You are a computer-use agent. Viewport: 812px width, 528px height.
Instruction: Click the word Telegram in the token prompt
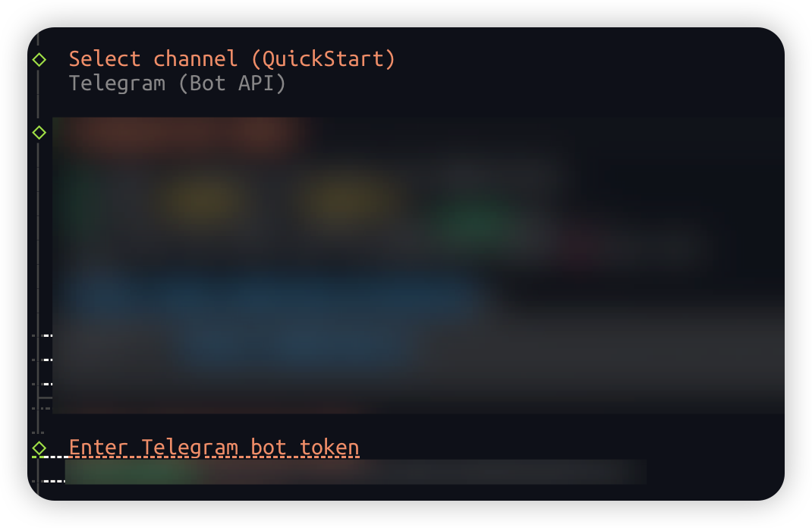190,448
